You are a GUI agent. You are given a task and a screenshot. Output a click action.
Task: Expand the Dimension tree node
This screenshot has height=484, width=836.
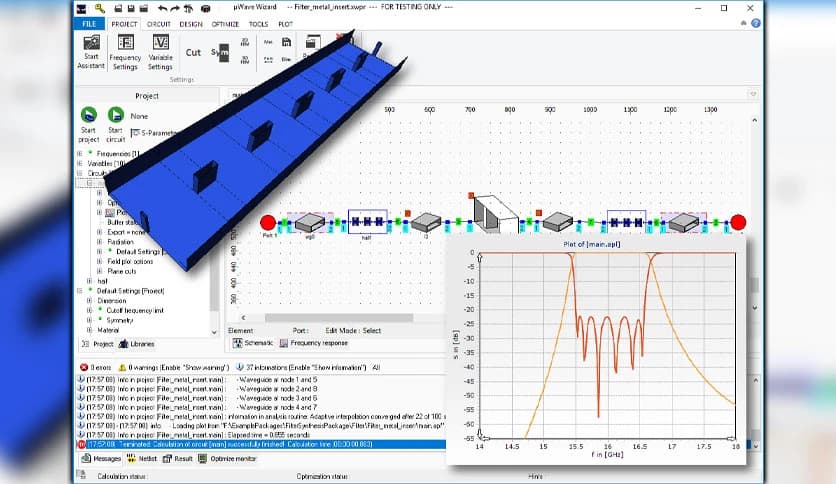click(x=89, y=301)
